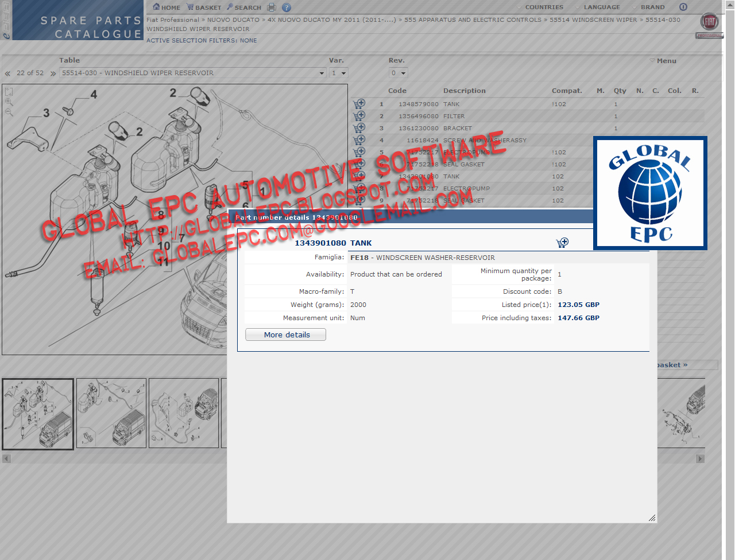Click listed price 123.05 GBP
The width and height of the screenshot is (735, 560).
pyautogui.click(x=578, y=305)
